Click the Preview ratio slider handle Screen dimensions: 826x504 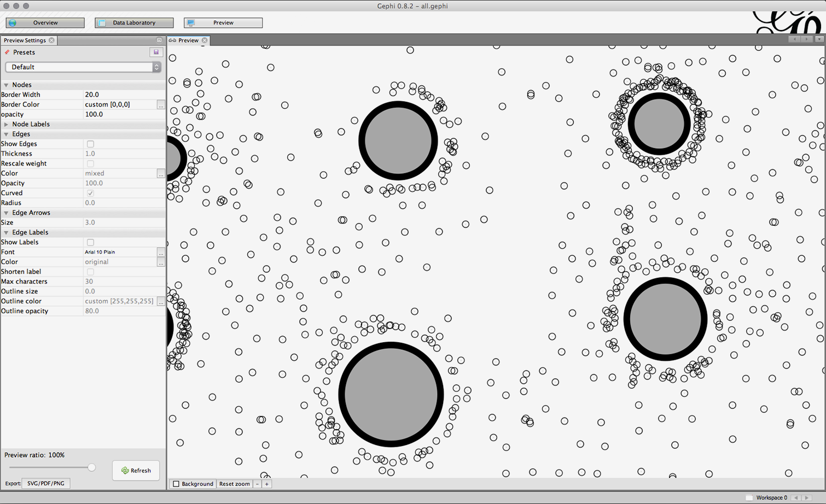pyautogui.click(x=91, y=467)
